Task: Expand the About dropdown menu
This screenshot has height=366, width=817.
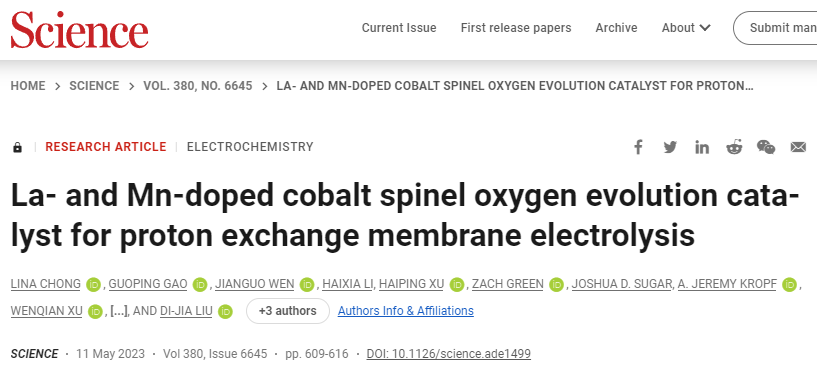Action: (686, 28)
